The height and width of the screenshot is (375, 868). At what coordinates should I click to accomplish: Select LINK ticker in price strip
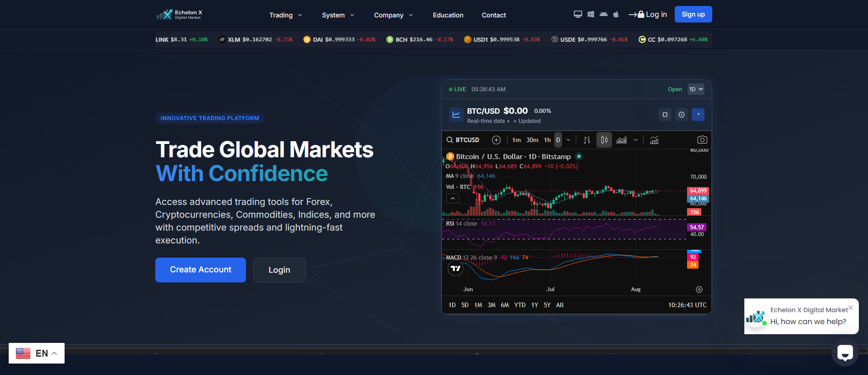point(181,39)
